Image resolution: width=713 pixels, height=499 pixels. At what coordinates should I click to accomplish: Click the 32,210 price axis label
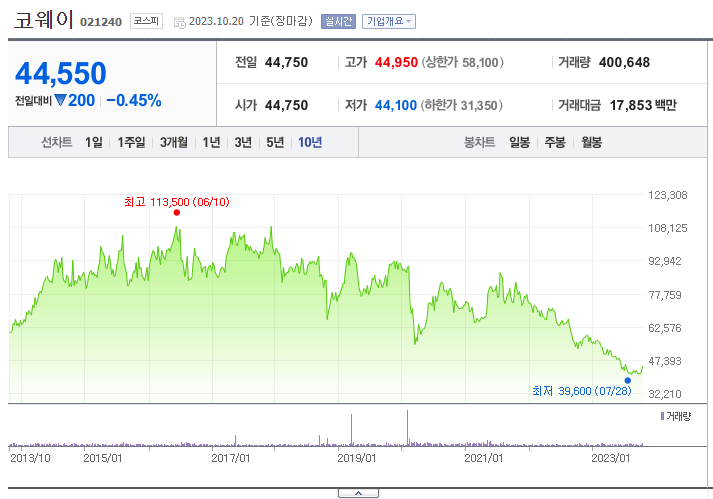tap(665, 394)
